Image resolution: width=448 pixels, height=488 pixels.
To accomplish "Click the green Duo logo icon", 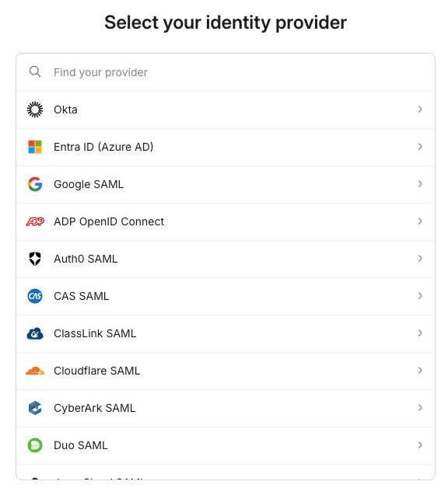I will click(x=35, y=445).
